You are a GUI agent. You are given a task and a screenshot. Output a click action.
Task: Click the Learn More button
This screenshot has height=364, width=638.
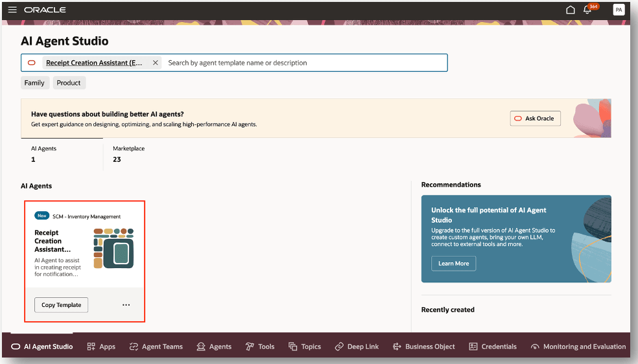coord(453,263)
